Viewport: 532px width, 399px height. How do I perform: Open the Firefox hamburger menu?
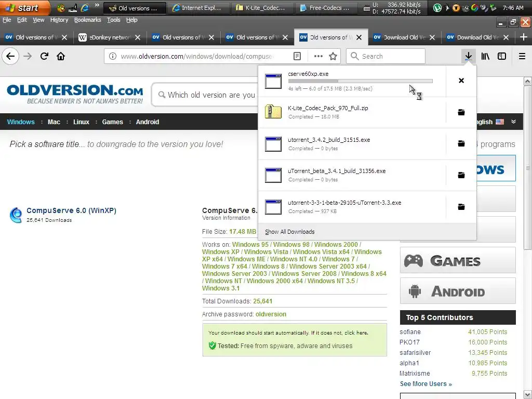(x=522, y=56)
